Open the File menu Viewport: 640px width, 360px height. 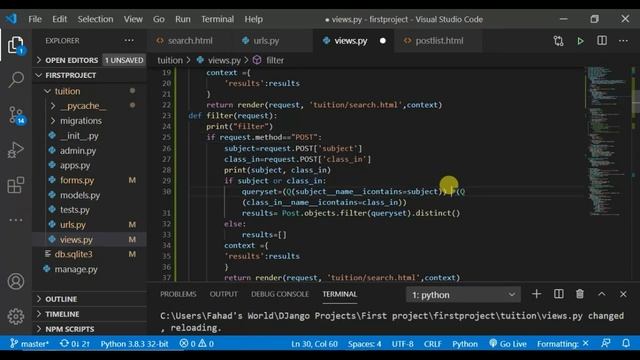[x=35, y=19]
